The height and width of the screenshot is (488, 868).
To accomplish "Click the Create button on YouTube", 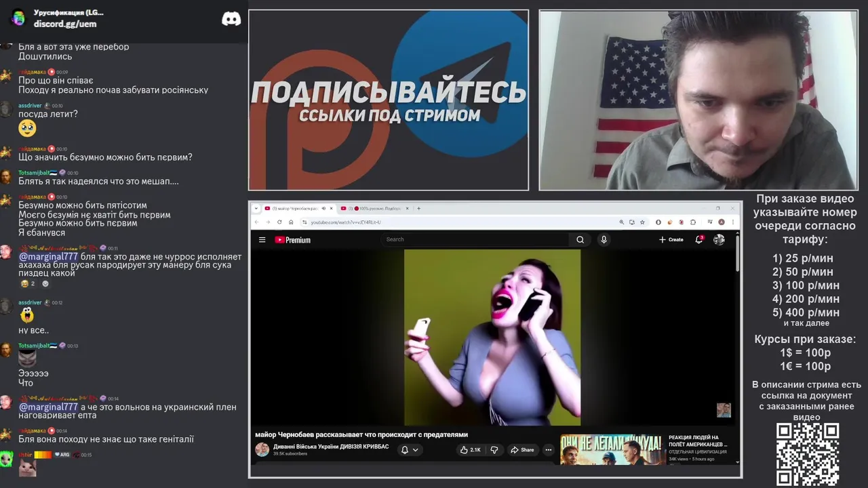I will (671, 239).
